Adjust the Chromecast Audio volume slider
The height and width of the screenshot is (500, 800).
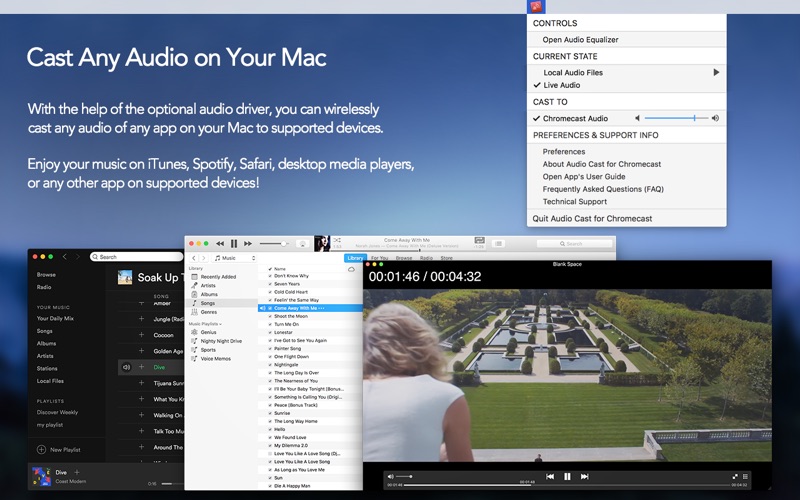(x=677, y=118)
